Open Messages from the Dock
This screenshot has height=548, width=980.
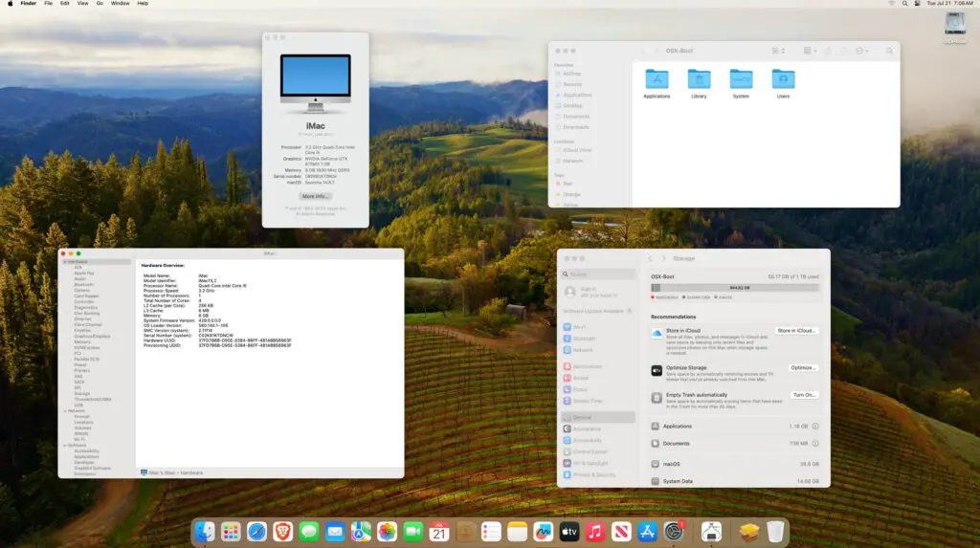pyautogui.click(x=309, y=532)
